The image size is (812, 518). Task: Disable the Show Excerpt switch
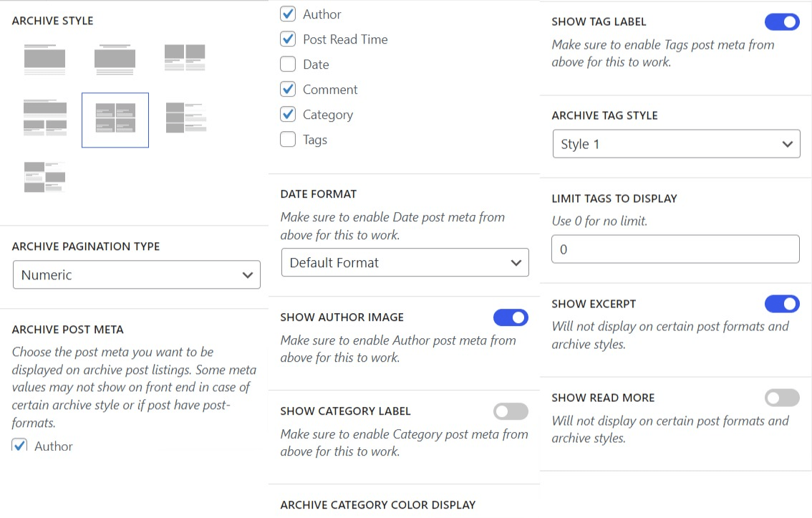[782, 304]
